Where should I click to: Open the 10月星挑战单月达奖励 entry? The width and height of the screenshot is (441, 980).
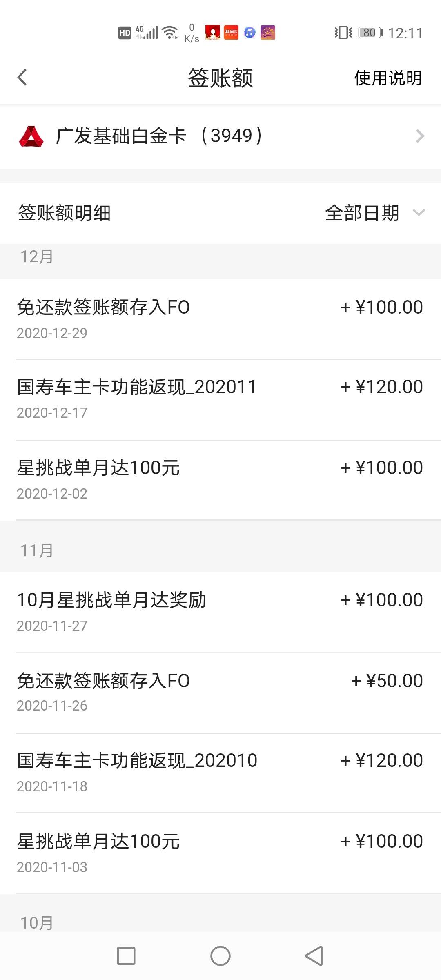pyautogui.click(x=220, y=612)
